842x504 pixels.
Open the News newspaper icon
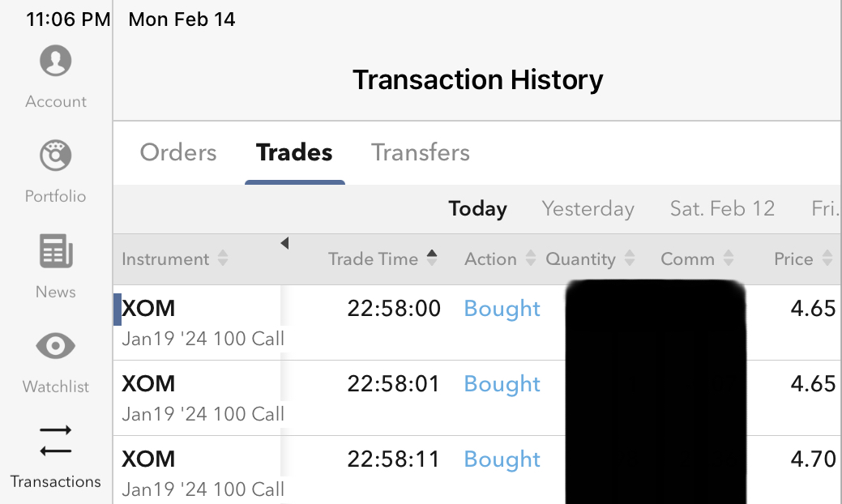click(x=55, y=251)
